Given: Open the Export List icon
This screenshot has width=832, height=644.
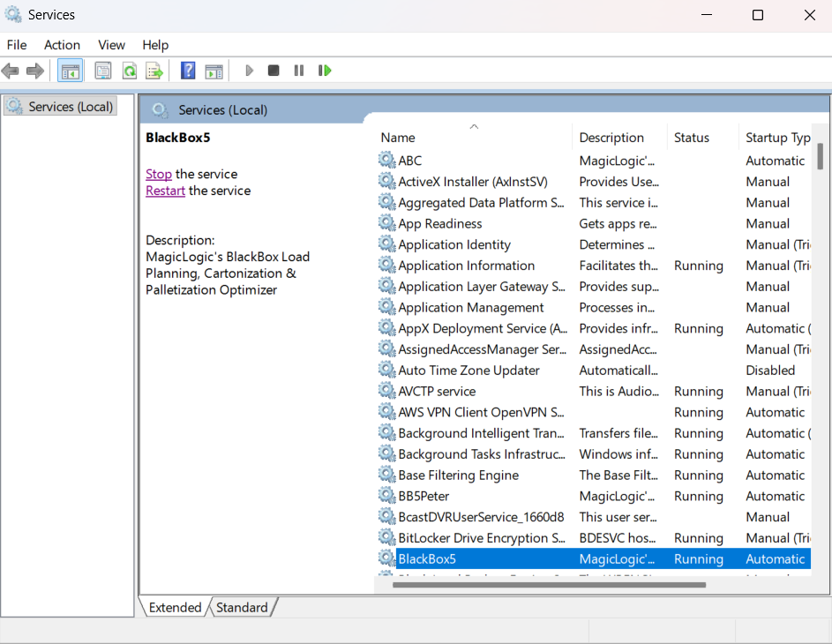Looking at the screenshot, I should [154, 71].
